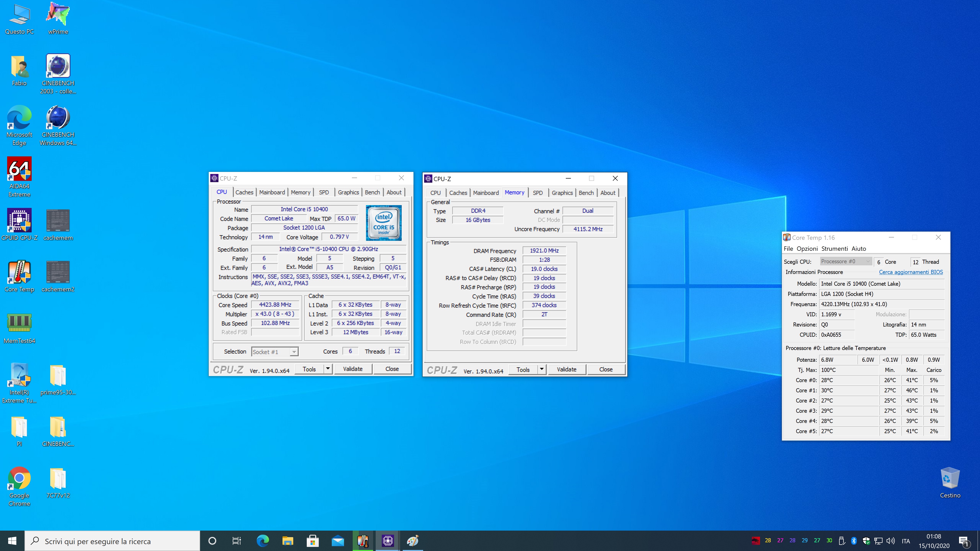Click Validate in CPU-Z Memory window
The height and width of the screenshot is (551, 980).
point(567,369)
